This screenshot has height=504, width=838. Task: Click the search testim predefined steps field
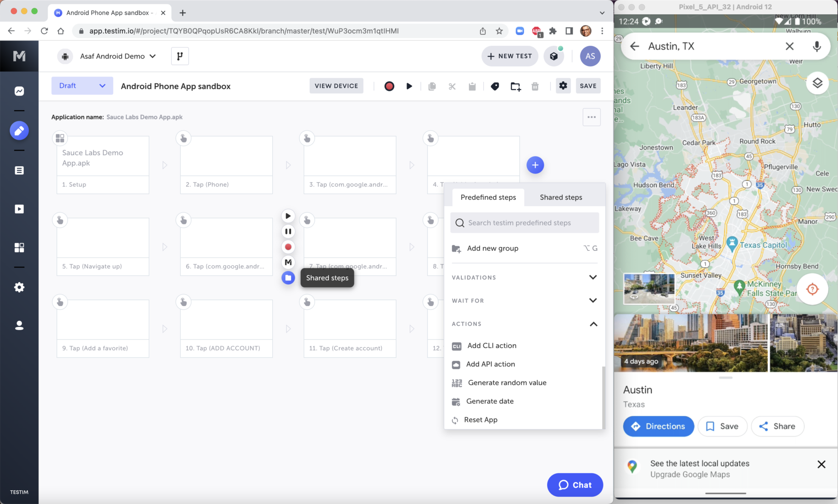[x=525, y=223]
